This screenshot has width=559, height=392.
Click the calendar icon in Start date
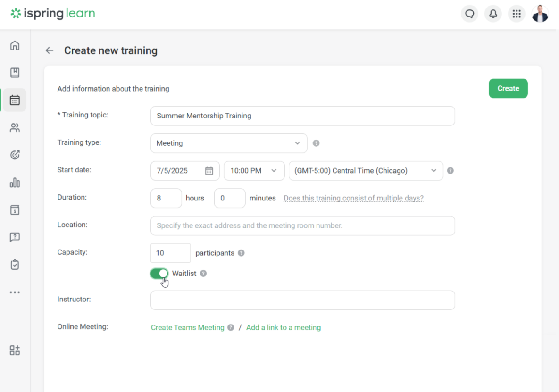209,171
